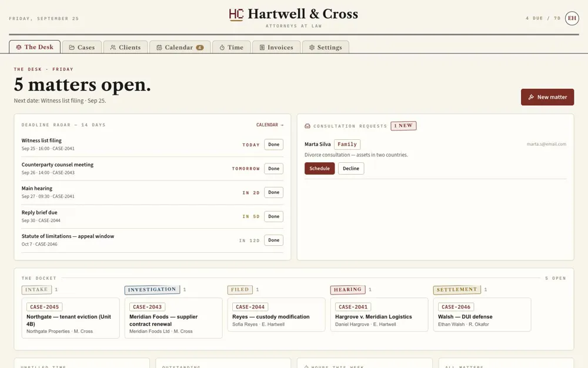
Task: Click the people icon on Clients tab
Action: point(113,48)
